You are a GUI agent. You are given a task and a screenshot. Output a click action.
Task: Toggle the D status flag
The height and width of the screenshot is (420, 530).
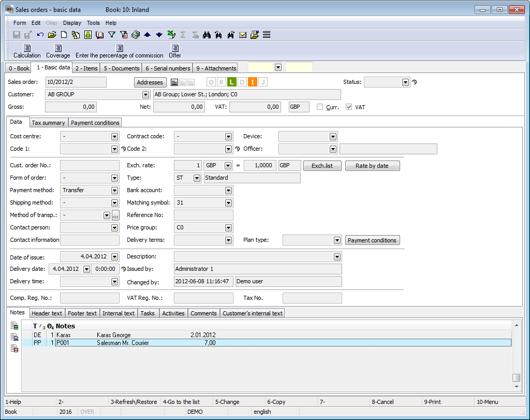point(242,82)
